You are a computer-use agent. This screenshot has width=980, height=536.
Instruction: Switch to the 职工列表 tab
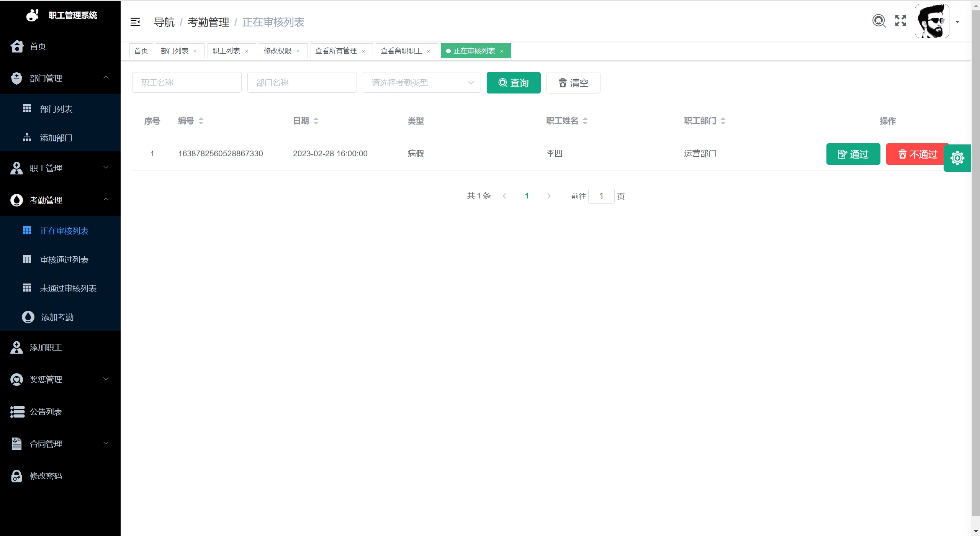226,51
